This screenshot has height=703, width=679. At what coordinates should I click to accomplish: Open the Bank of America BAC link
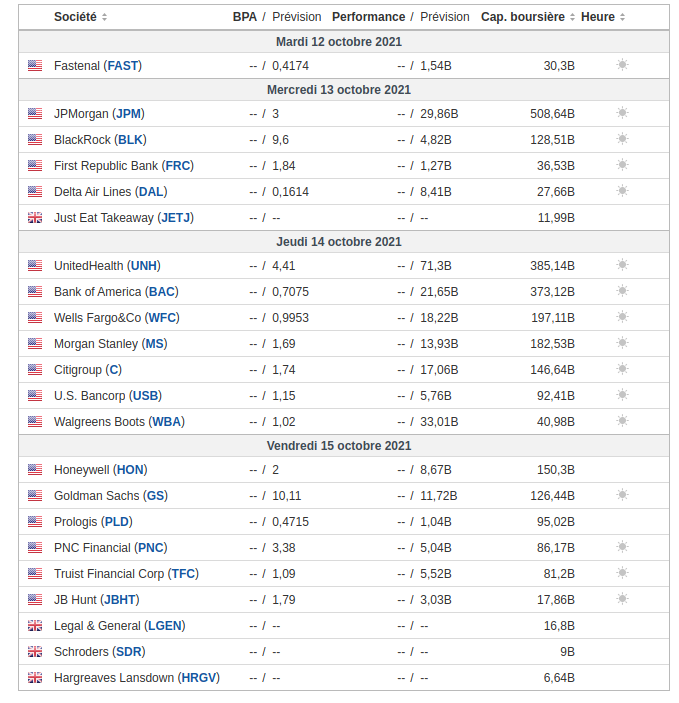(162, 292)
